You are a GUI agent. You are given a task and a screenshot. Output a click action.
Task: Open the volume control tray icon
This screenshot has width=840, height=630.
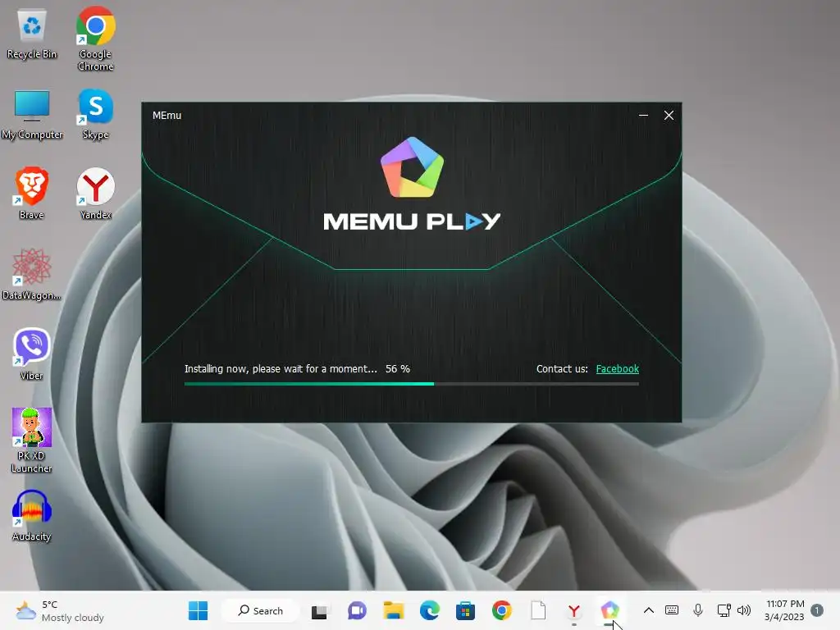744,610
